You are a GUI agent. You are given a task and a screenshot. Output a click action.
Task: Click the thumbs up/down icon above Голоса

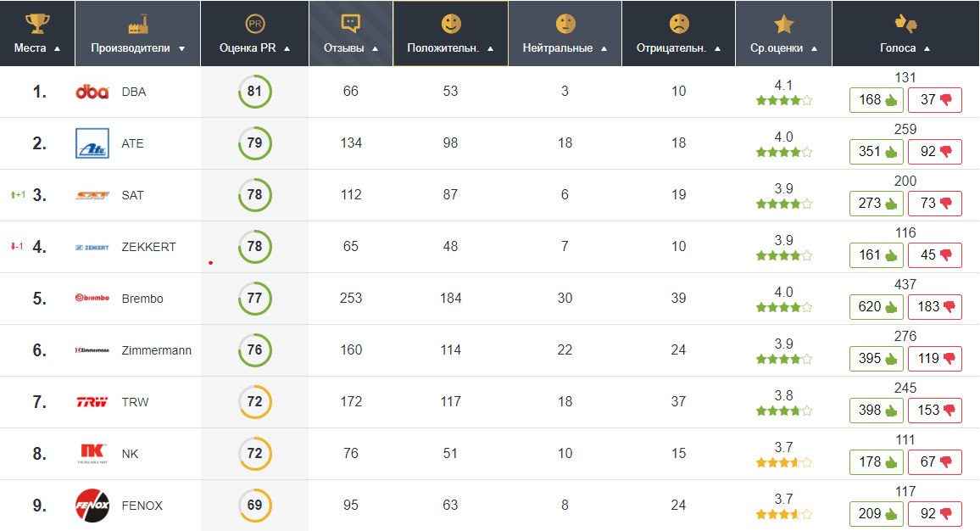[x=905, y=23]
